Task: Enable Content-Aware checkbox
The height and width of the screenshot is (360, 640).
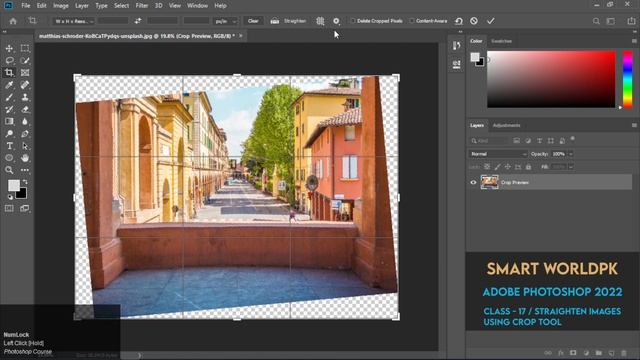Action: click(412, 21)
